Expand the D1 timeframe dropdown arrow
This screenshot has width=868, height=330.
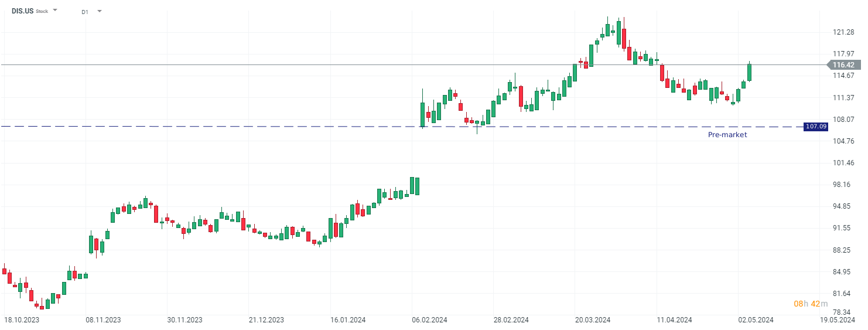coord(99,11)
